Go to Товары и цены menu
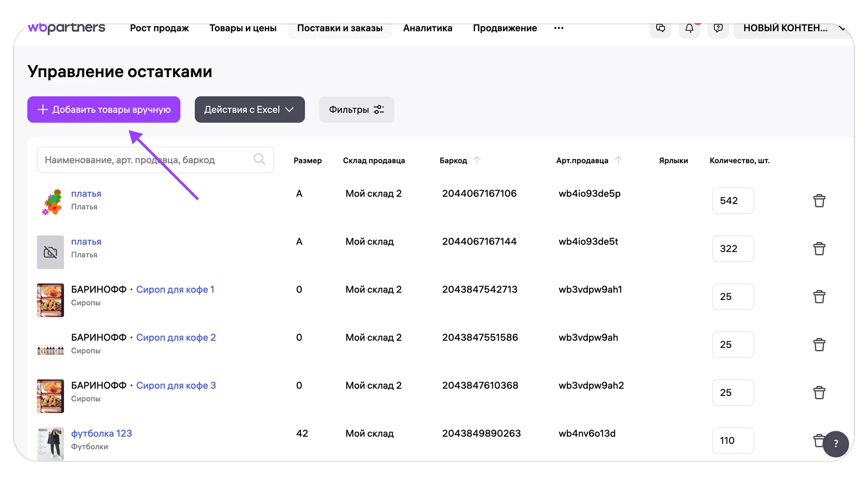Viewport: 868px width, 484px height. point(243,28)
